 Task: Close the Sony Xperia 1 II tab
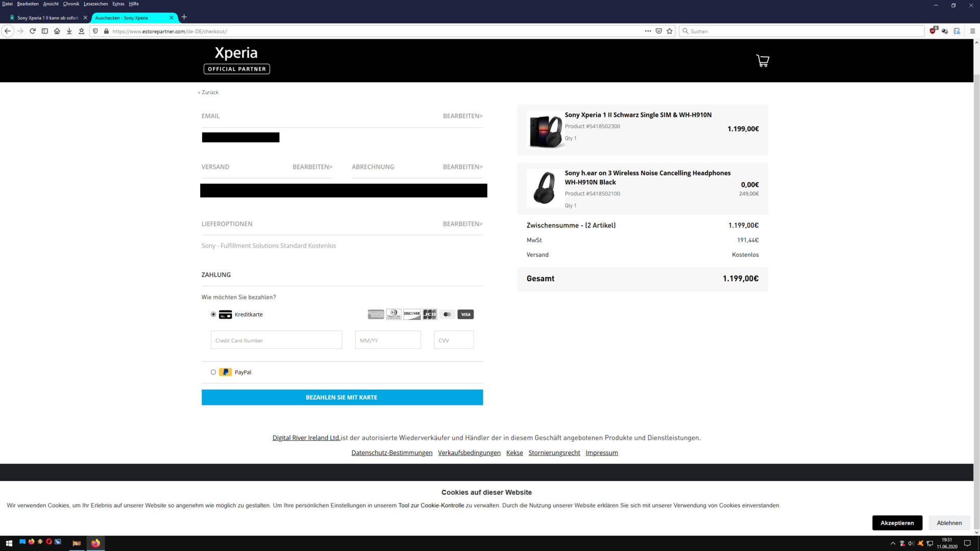click(x=85, y=18)
